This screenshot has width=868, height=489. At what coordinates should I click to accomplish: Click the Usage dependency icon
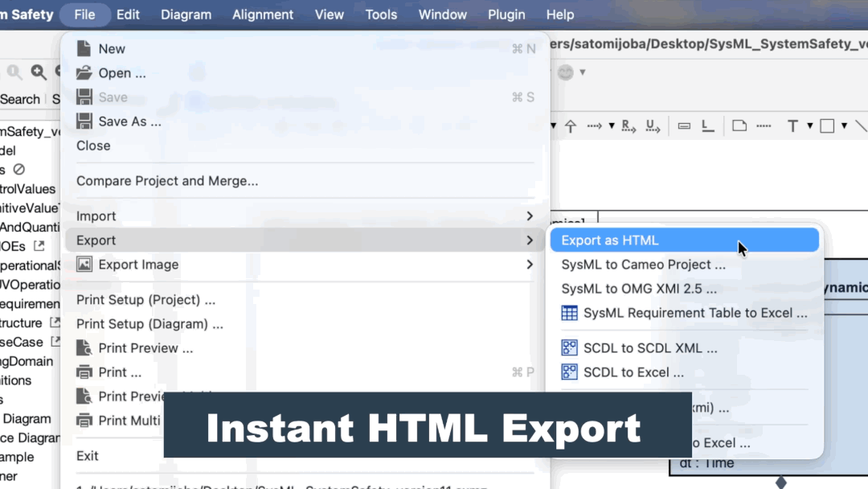tap(651, 125)
